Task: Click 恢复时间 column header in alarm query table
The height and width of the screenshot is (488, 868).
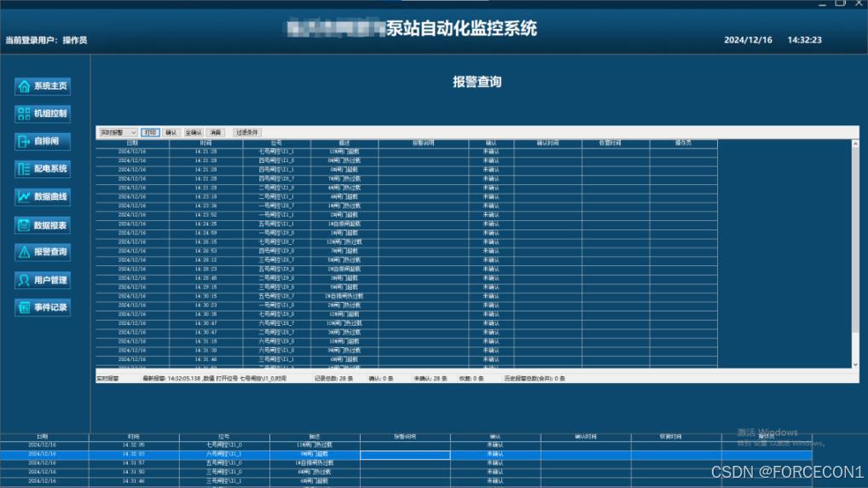Action: [616, 143]
